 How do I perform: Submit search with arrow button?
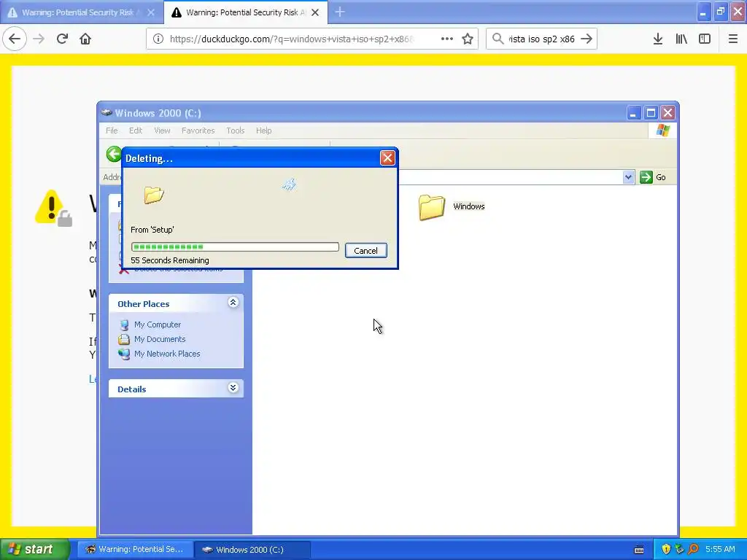coord(587,39)
